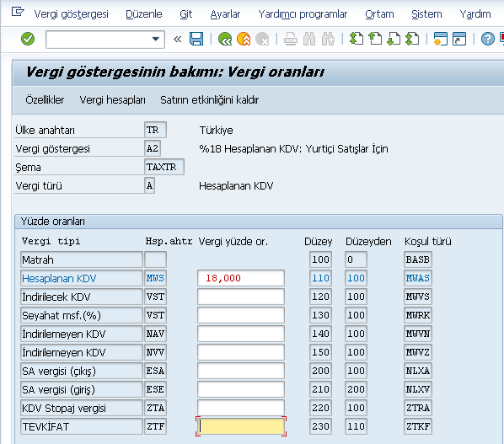Click the highlighted TEVKİFAT percentage field

[x=241, y=426]
